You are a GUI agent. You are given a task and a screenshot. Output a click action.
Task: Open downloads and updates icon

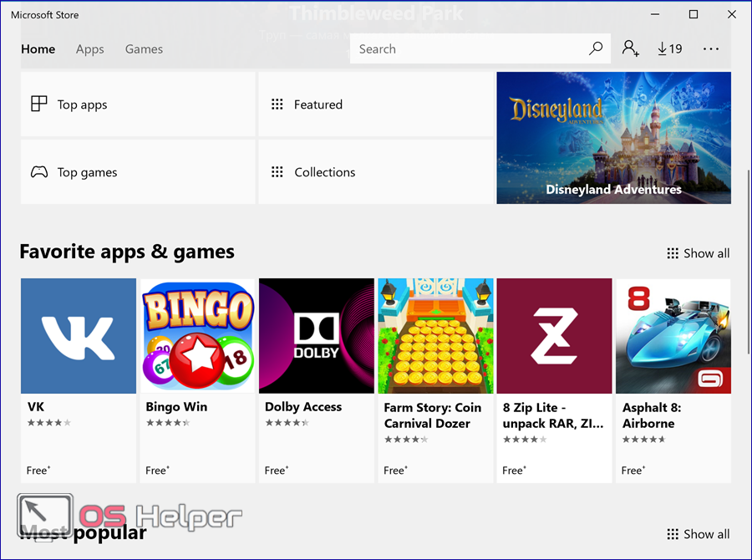(669, 48)
